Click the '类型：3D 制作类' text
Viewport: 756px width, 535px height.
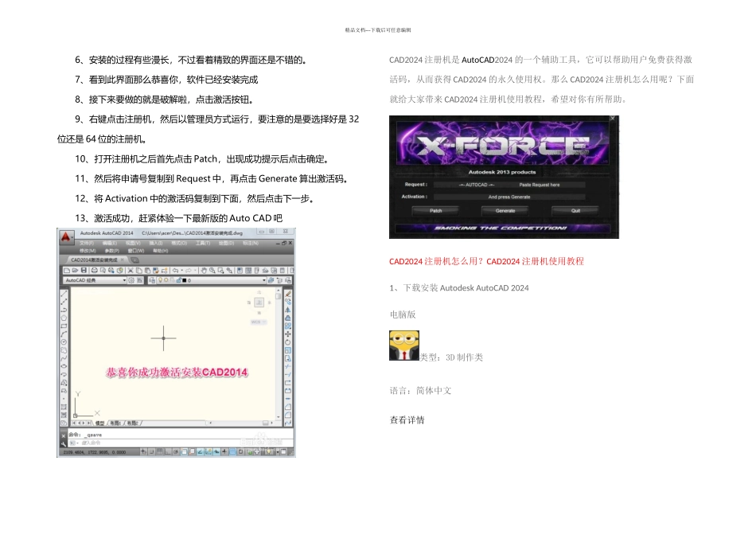click(451, 357)
